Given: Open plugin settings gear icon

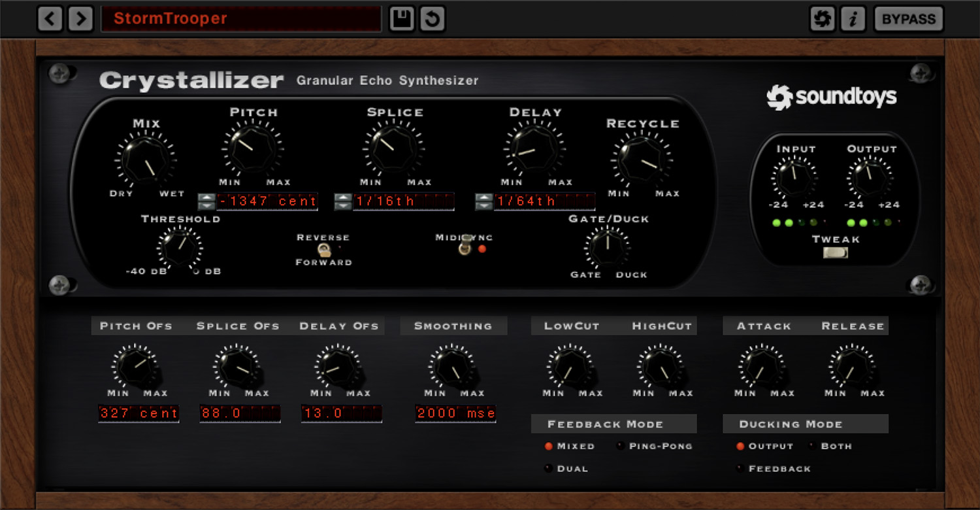Looking at the screenshot, I should coord(823,18).
